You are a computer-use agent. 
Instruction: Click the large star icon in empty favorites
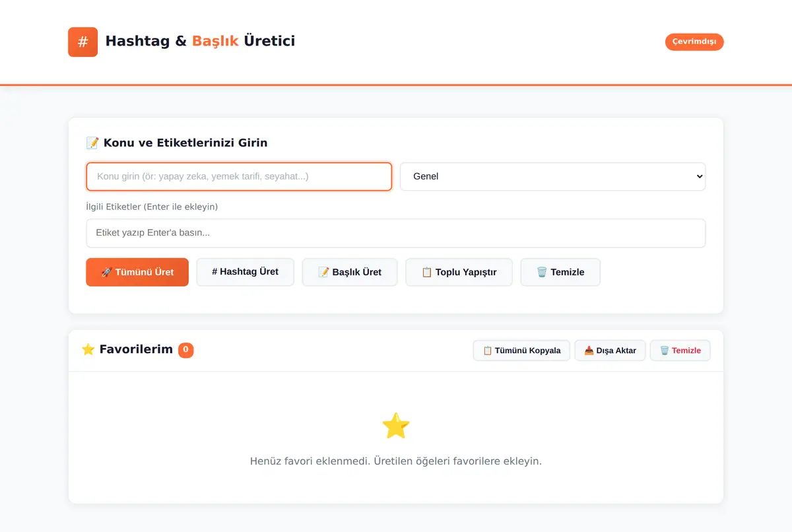[396, 426]
